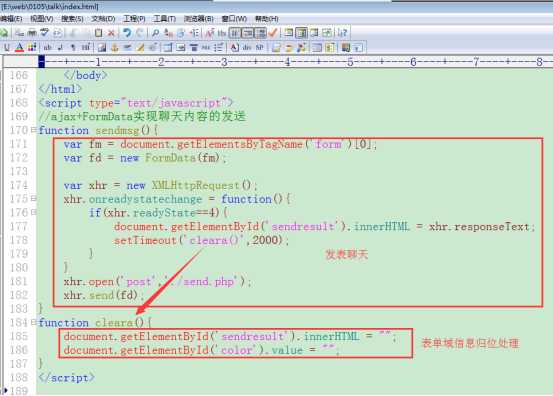Toggle the third window-panel toolbar icon

[x=314, y=33]
